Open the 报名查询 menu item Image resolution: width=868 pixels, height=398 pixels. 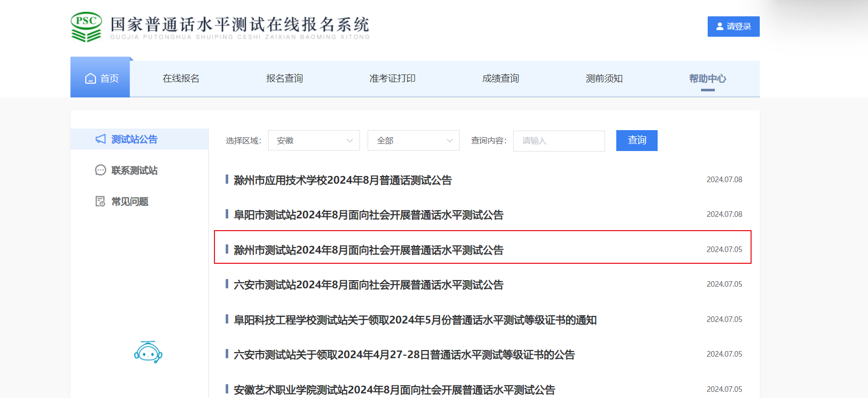[284, 79]
